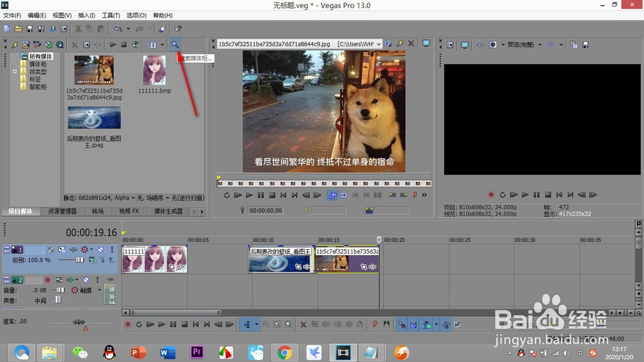Screen dimensions: 644x362
Task: Toggle loop playback in trimmer
Action: 227,195
